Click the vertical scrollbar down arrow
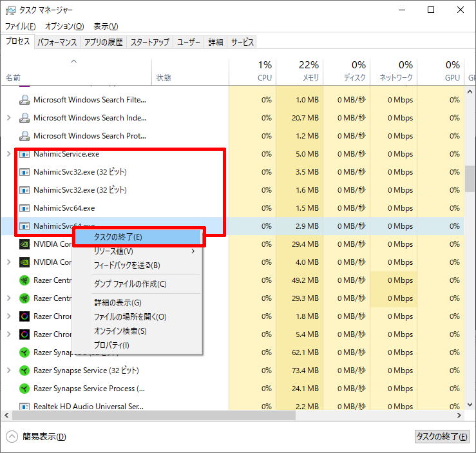476x453 pixels. click(470, 405)
